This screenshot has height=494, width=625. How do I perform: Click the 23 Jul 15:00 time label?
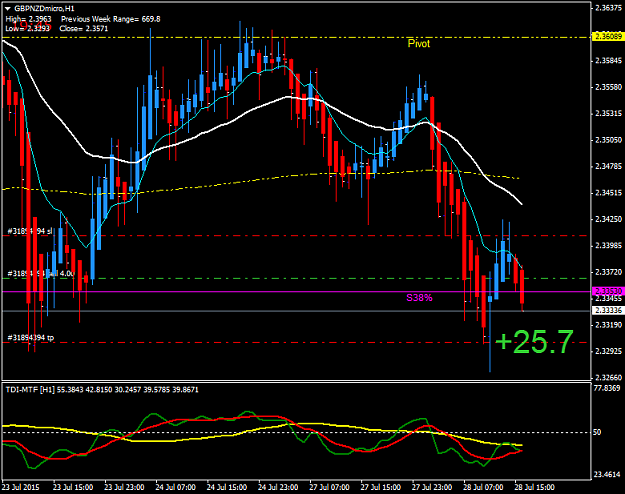pos(73,487)
